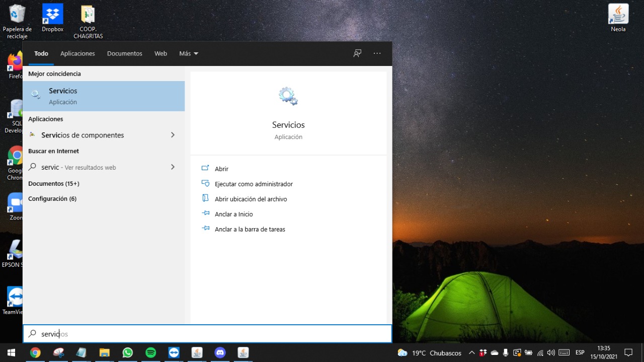Open TeamViewer from the taskbar
The image size is (644, 362).
(x=174, y=352)
